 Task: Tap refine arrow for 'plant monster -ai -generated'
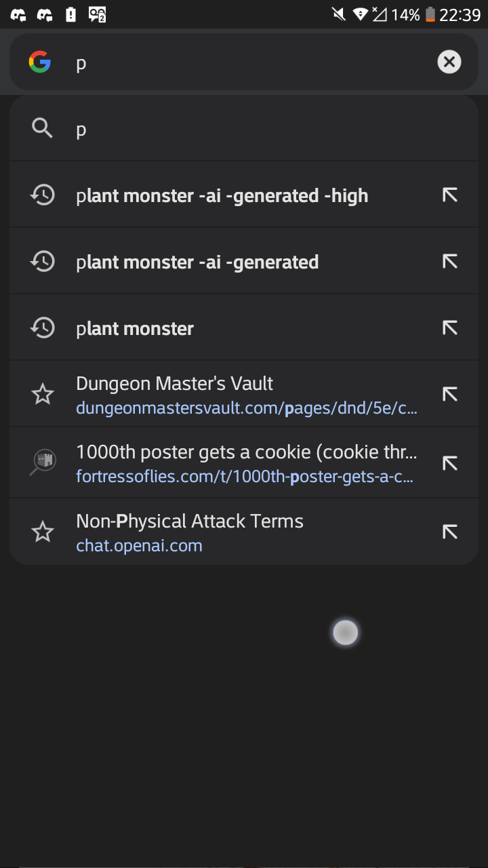pos(449,262)
